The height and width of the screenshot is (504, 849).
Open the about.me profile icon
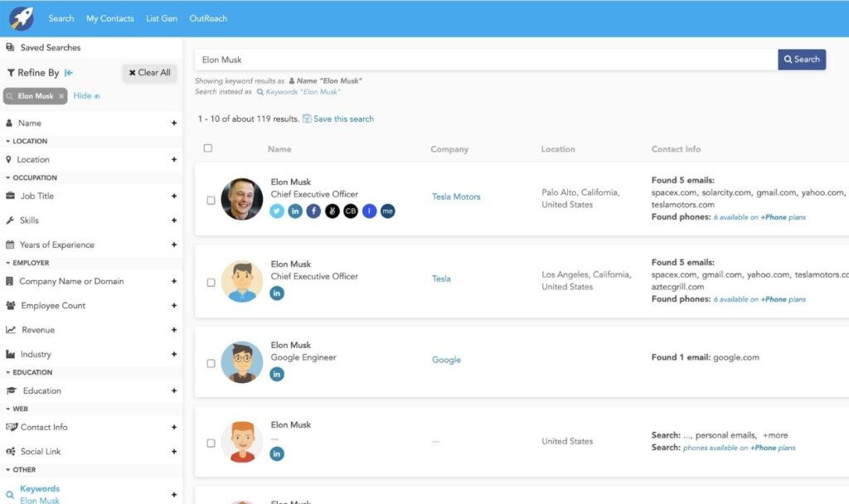[x=388, y=211]
